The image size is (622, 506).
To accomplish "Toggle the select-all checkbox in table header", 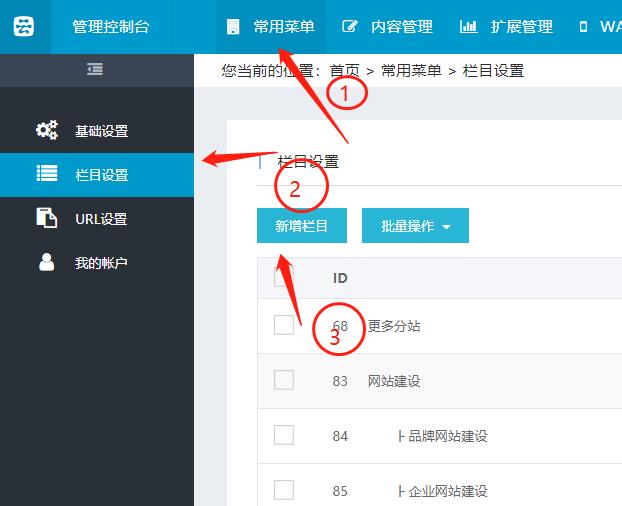I will [284, 277].
